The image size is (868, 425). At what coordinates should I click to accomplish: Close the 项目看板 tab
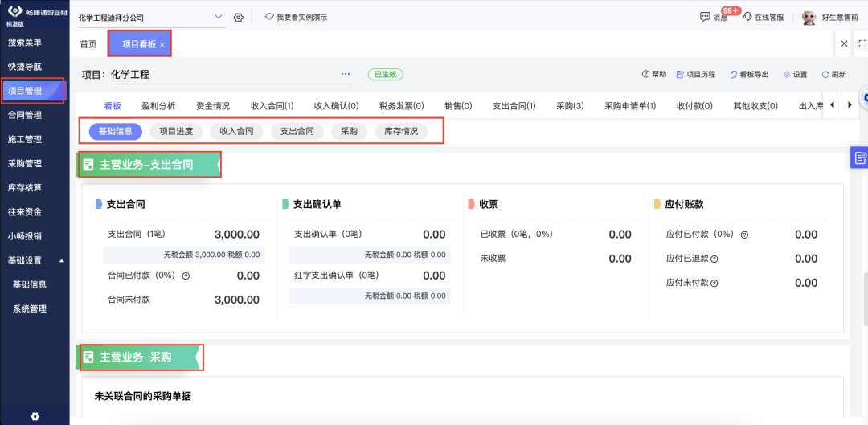[x=162, y=45]
